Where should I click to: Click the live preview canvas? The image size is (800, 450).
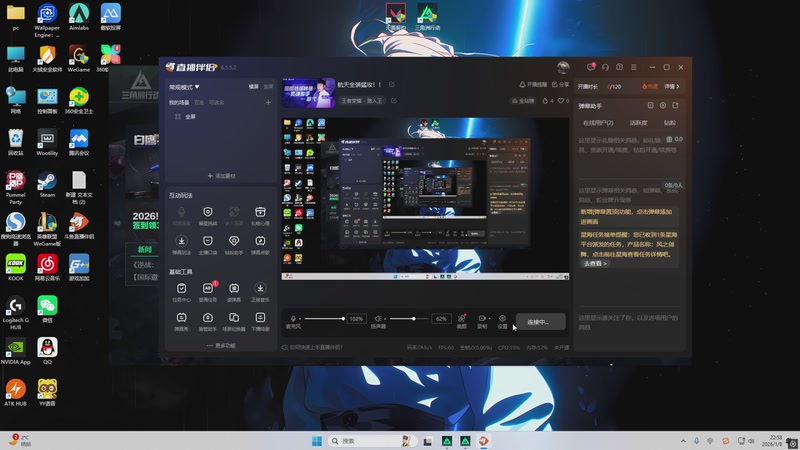(426, 199)
